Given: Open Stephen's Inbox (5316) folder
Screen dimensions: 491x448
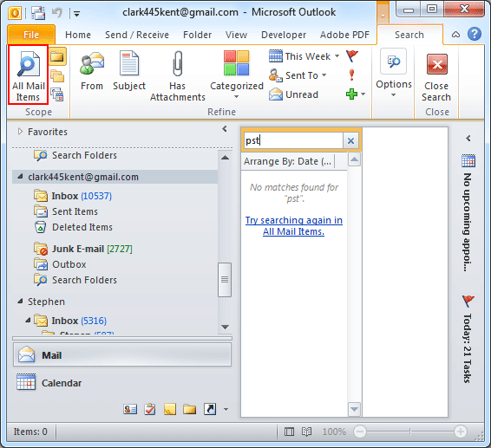Looking at the screenshot, I should click(x=70, y=321).
